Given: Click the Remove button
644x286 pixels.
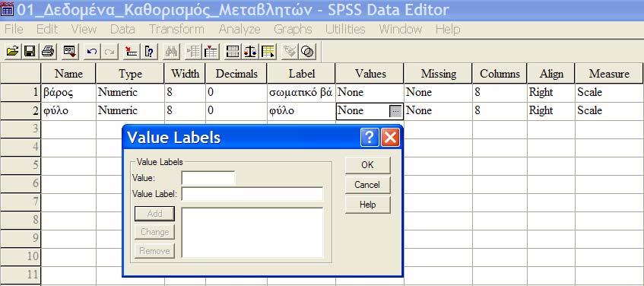Looking at the screenshot, I should 155,251.
